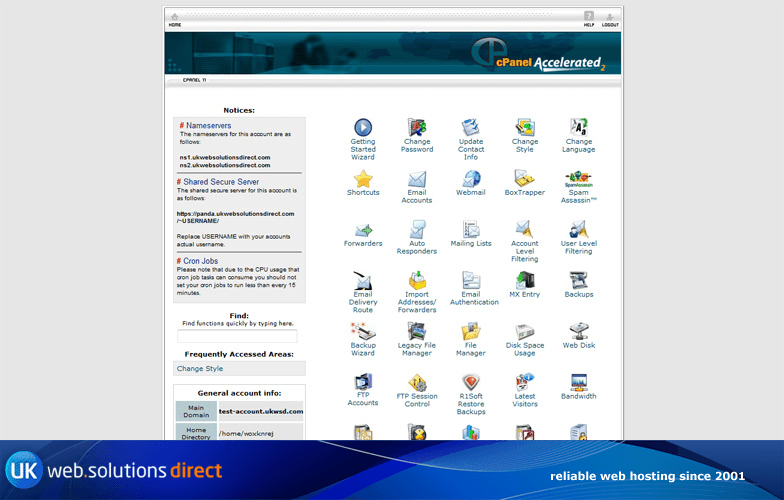Click the Find functions search field
784x500 pixels.
(x=237, y=337)
